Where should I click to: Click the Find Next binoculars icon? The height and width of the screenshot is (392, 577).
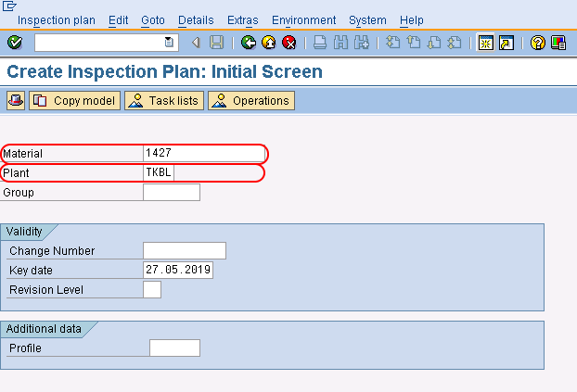coord(362,43)
